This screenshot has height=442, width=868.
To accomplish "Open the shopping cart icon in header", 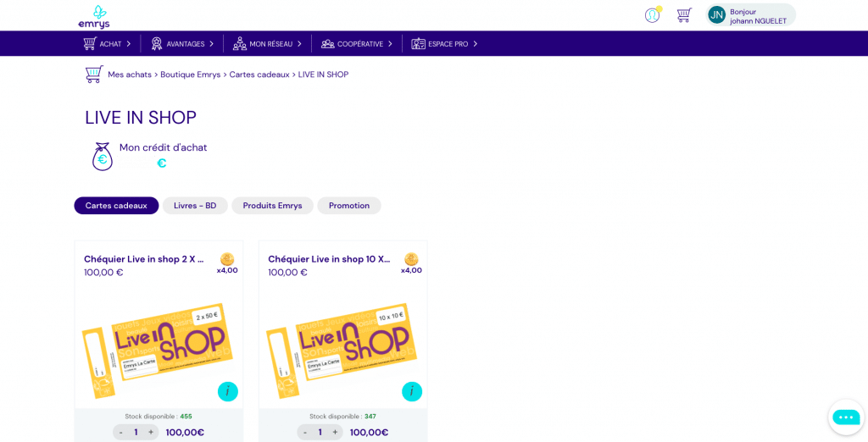I will [x=685, y=15].
